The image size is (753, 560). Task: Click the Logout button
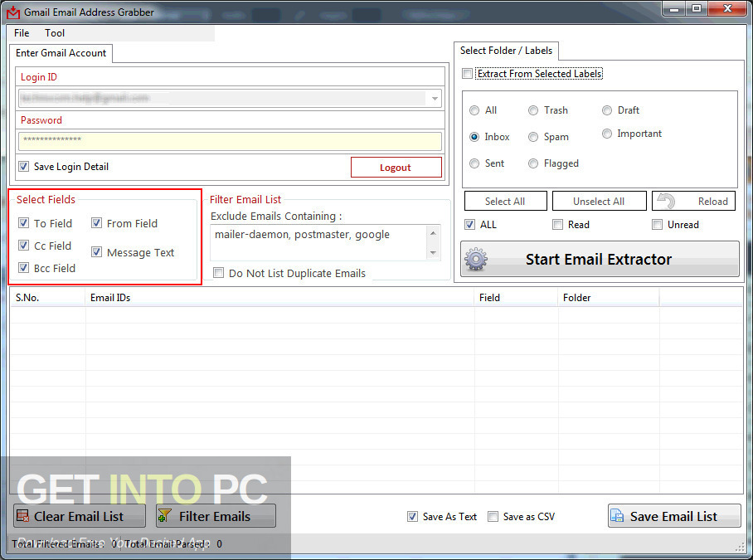coord(396,167)
